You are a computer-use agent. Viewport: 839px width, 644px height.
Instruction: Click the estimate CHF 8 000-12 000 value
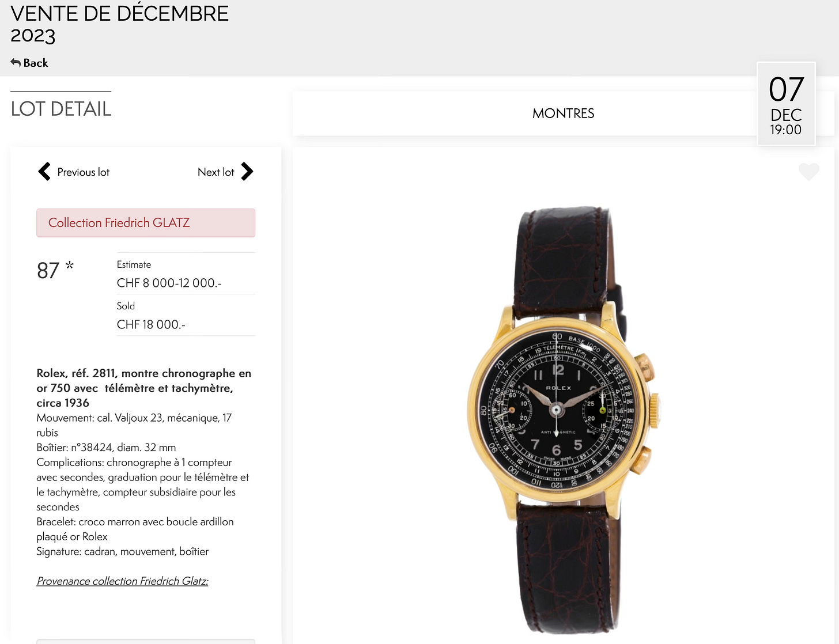[x=169, y=283]
